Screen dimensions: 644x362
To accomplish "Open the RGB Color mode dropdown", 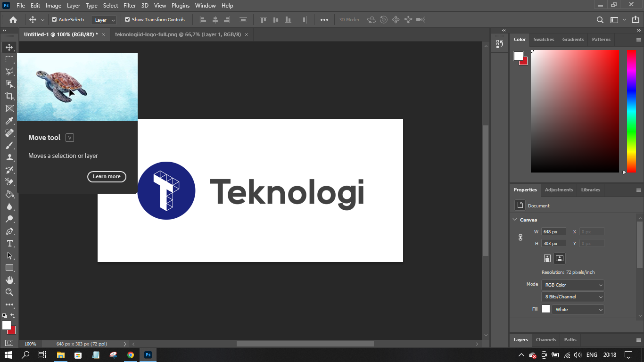I will [x=572, y=285].
